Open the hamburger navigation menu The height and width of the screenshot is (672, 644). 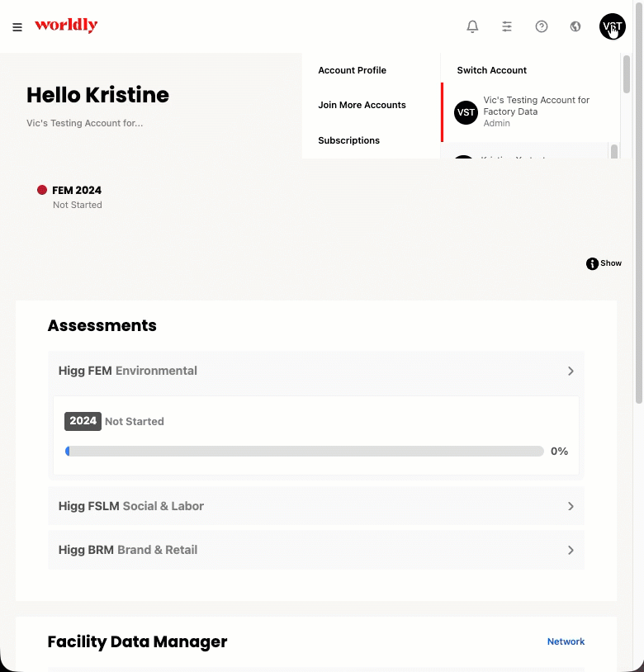click(x=17, y=27)
